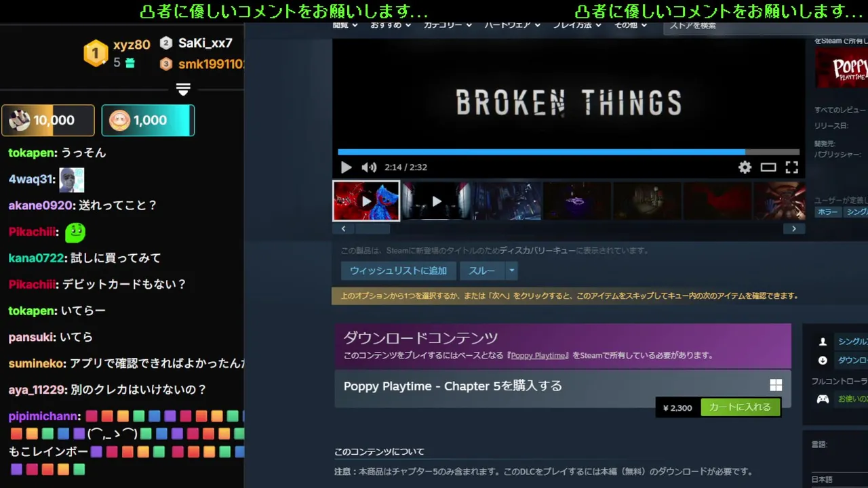Click the bronze rank 3 badge by smk

click(166, 64)
